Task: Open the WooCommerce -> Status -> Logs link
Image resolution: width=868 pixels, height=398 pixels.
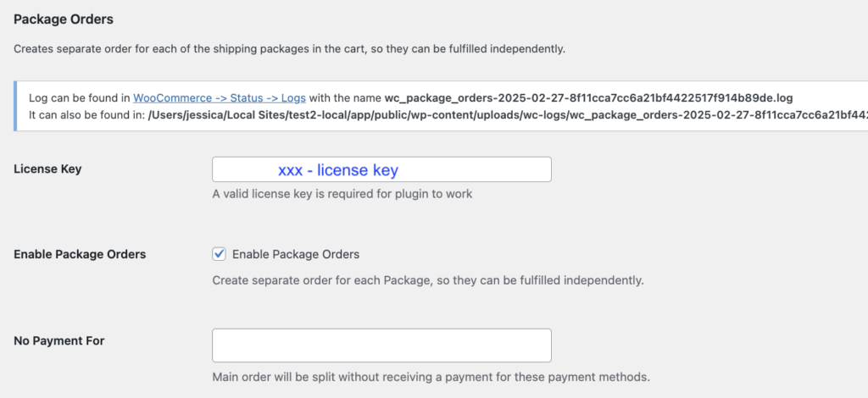Action: pyautogui.click(x=220, y=97)
